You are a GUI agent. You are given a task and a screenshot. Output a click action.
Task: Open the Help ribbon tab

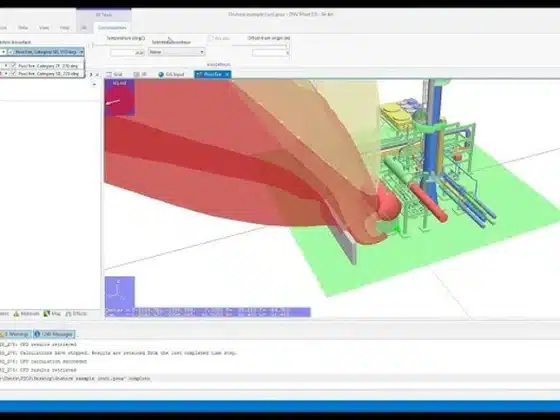[x=65, y=28]
